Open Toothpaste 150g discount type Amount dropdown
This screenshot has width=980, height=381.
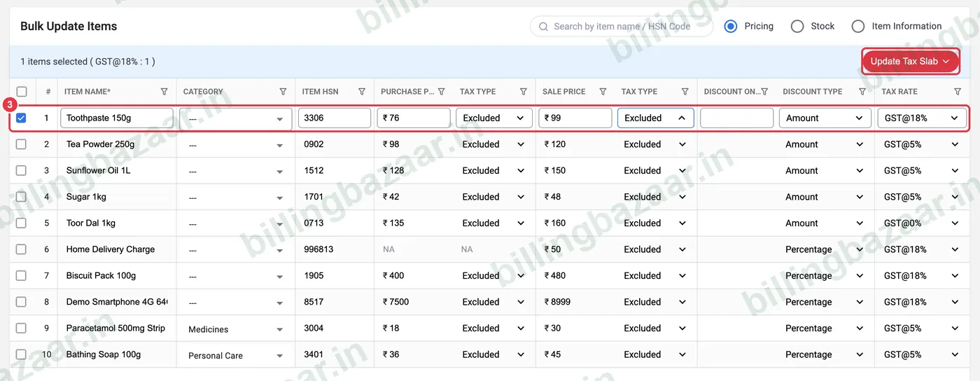(x=825, y=118)
